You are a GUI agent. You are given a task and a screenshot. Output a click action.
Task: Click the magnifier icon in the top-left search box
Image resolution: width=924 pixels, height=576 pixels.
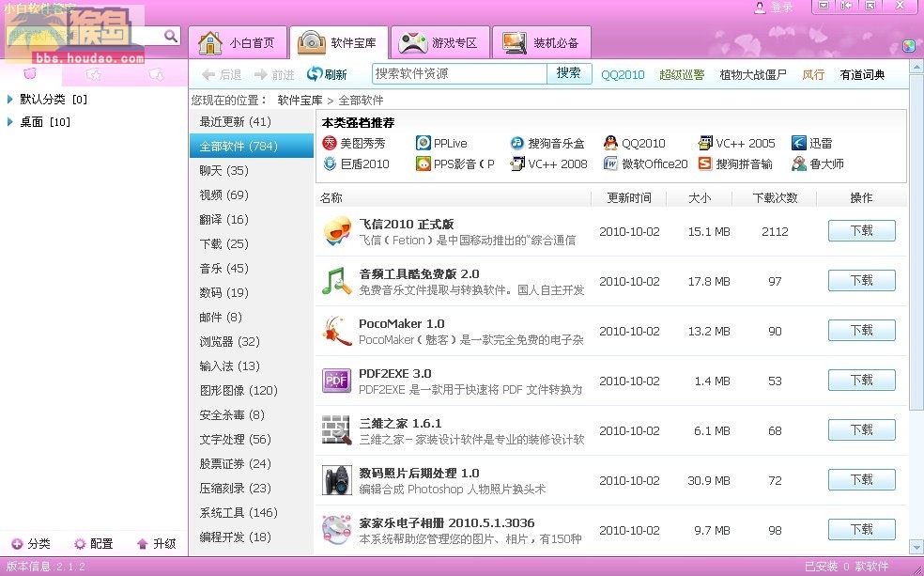171,36
